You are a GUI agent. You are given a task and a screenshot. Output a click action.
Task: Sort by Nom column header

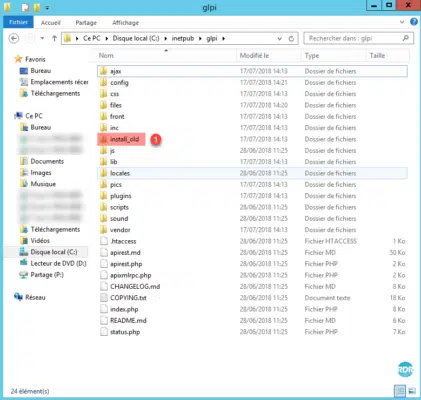pos(106,56)
